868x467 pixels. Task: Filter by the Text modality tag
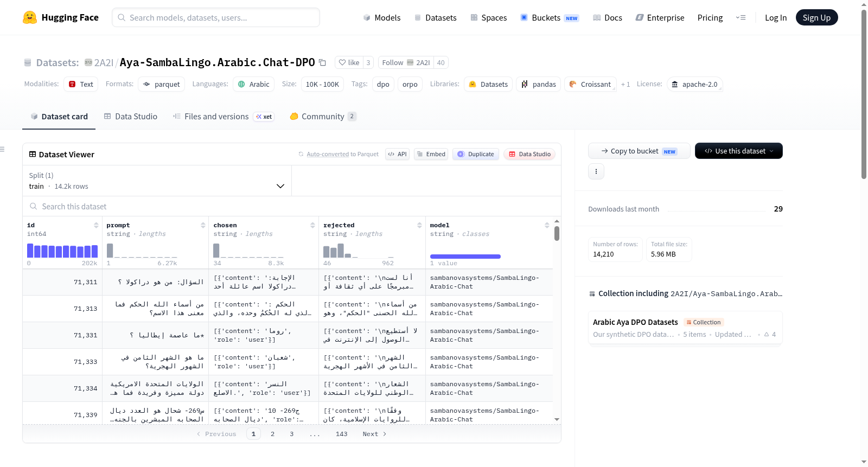(81, 84)
